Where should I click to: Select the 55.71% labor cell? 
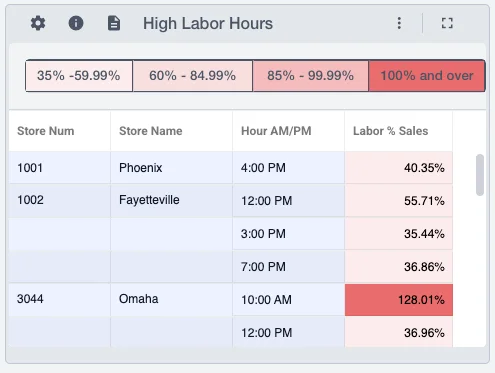tap(399, 201)
